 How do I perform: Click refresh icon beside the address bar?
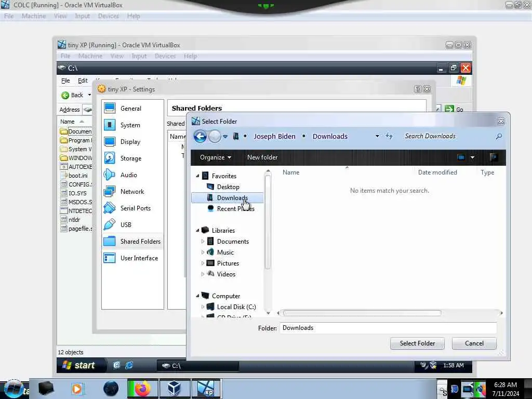[x=389, y=137]
